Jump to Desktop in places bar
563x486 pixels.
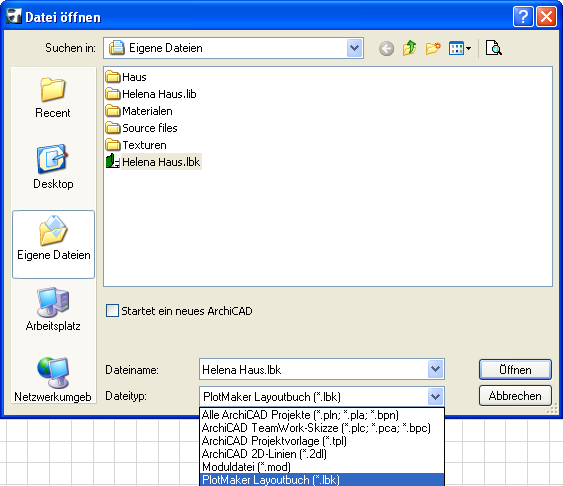(53, 167)
